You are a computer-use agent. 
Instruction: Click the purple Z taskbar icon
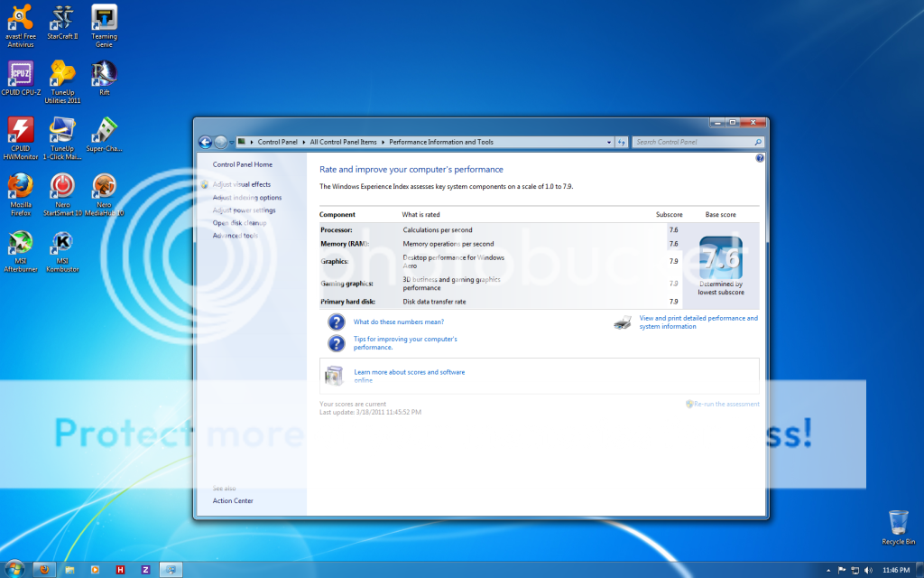pyautogui.click(x=145, y=570)
